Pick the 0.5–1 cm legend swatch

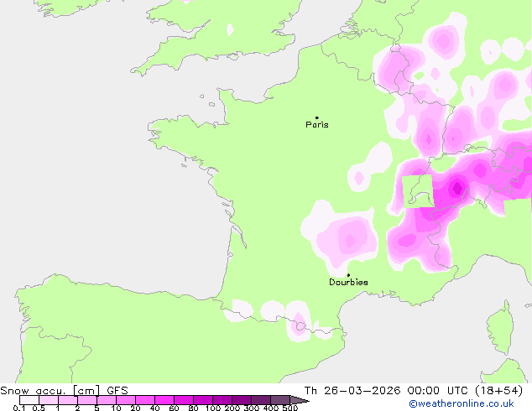(49, 400)
